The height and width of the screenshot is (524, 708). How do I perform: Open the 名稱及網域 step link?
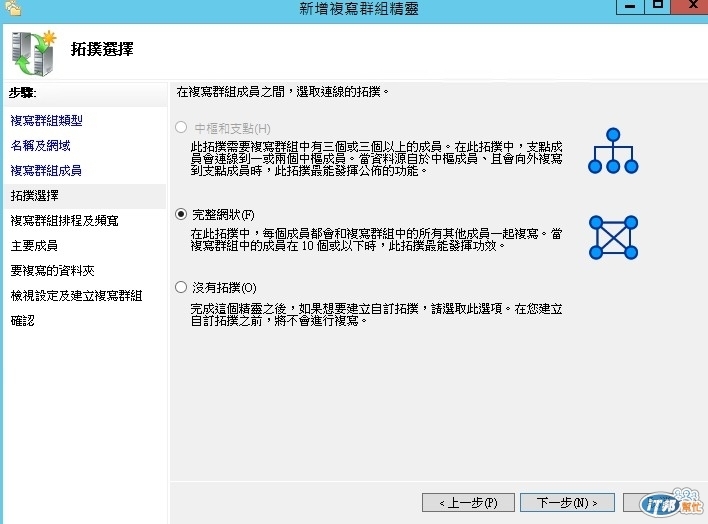click(x=41, y=145)
